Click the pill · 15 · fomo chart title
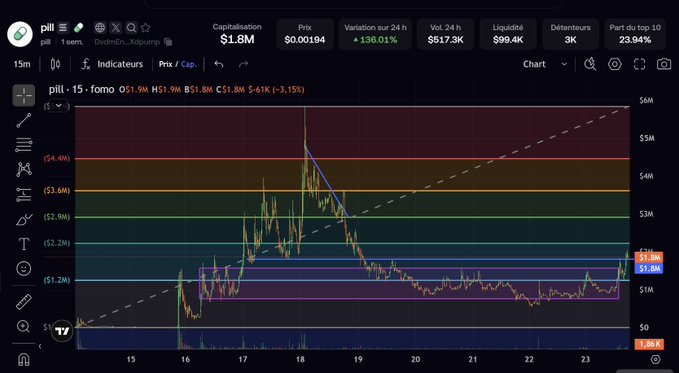Screen dimensions: 679x373 pos(81,90)
